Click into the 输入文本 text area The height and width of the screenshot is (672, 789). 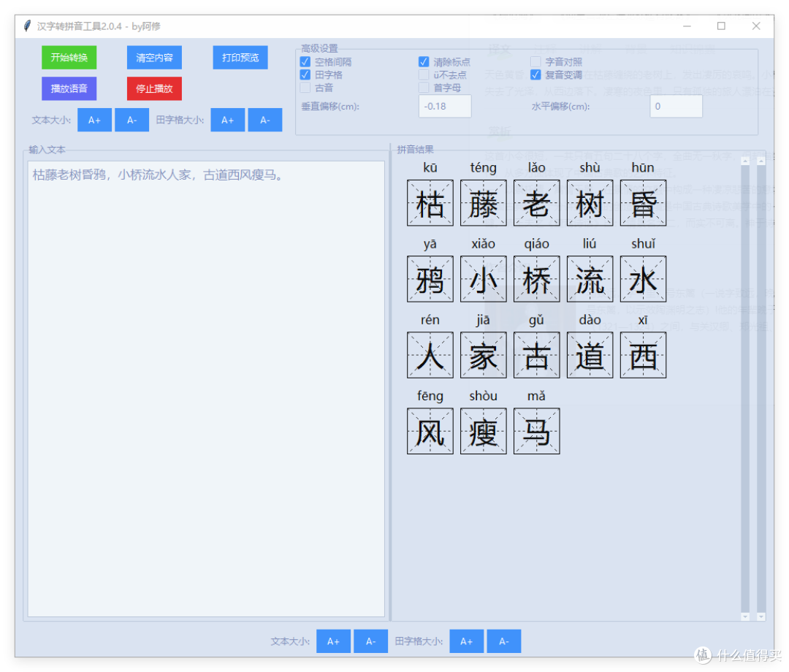tap(206, 389)
